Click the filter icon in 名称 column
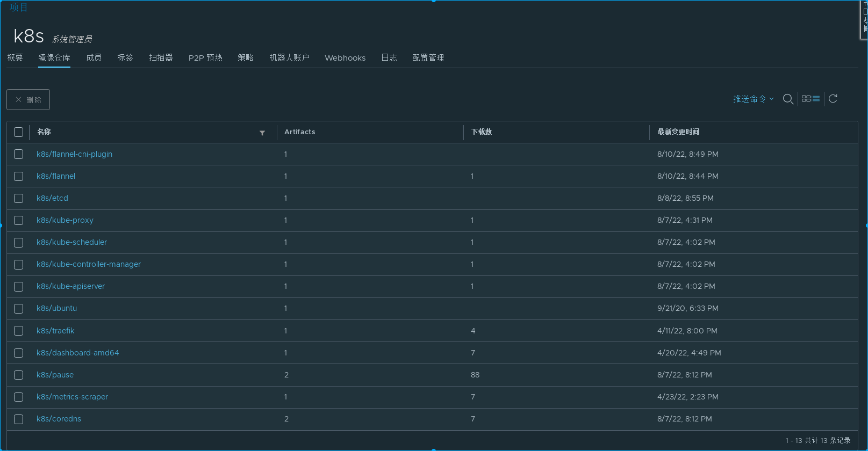Screen dimensions: 868x451 [x=262, y=133]
